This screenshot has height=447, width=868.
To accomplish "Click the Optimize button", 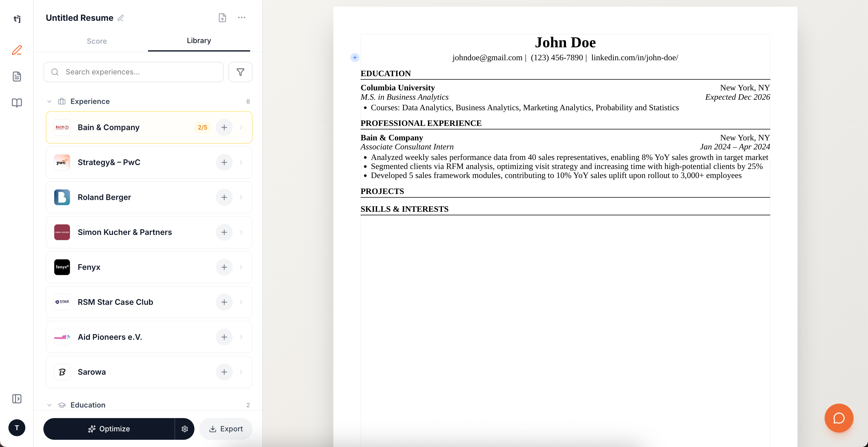I will click(109, 429).
